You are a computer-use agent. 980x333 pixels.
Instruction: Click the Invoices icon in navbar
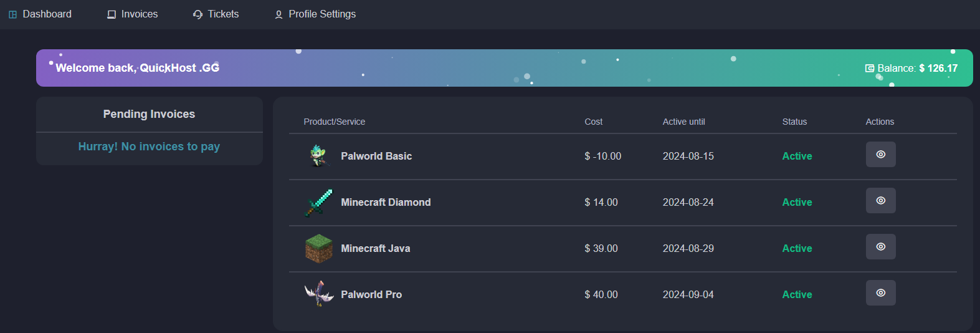pyautogui.click(x=112, y=14)
